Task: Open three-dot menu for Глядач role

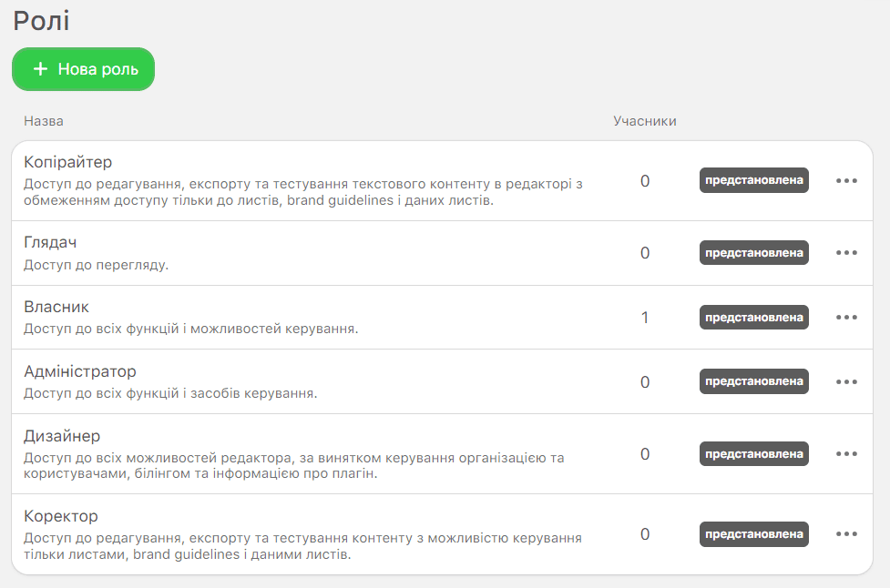Action: [846, 252]
